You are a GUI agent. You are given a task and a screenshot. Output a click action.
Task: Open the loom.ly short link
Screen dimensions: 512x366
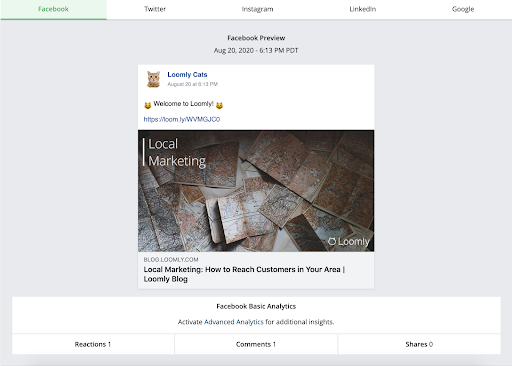182,119
